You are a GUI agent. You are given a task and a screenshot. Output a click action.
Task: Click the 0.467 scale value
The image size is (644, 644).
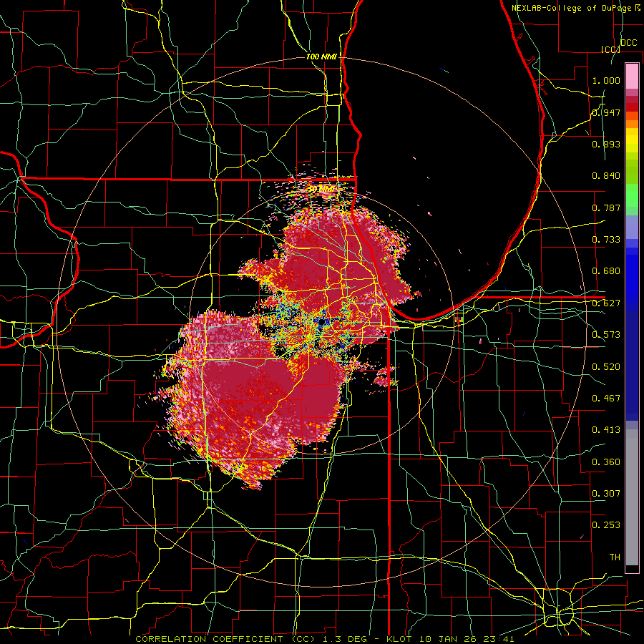click(606, 399)
